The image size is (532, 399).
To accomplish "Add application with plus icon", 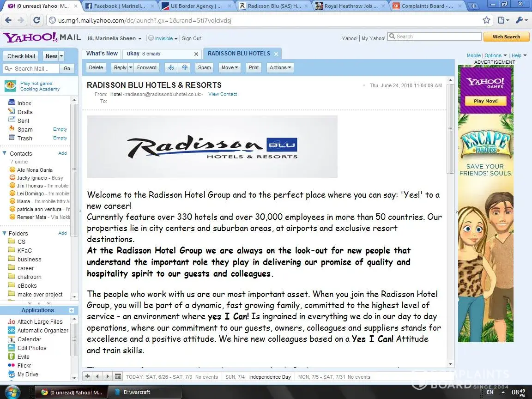I will point(72,310).
